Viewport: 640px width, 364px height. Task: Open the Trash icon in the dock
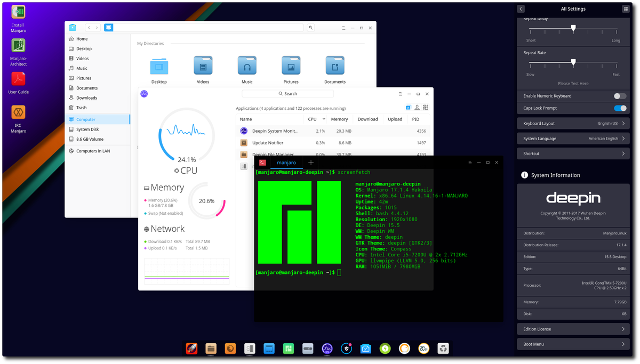(x=443, y=349)
